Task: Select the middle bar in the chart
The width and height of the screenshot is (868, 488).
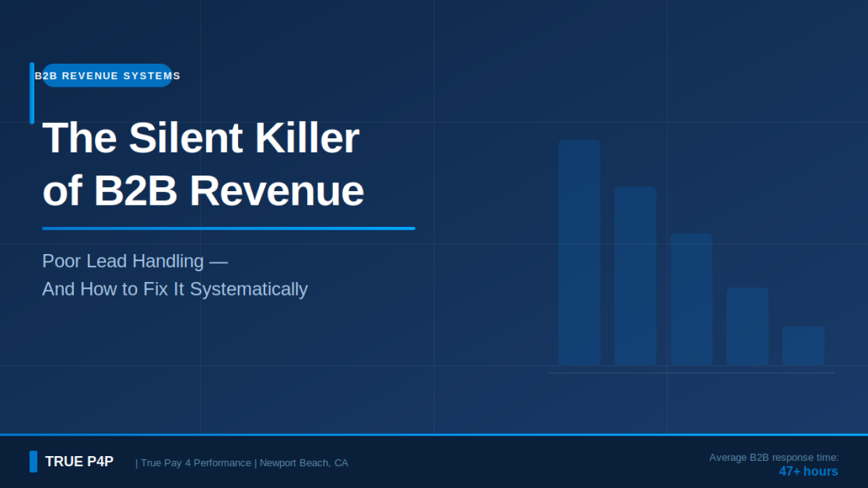Action: click(x=691, y=299)
